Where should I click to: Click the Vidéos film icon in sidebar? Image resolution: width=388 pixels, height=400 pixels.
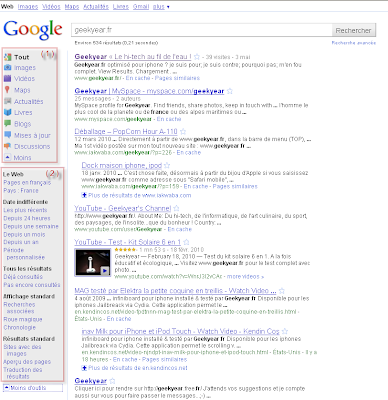point(8,79)
